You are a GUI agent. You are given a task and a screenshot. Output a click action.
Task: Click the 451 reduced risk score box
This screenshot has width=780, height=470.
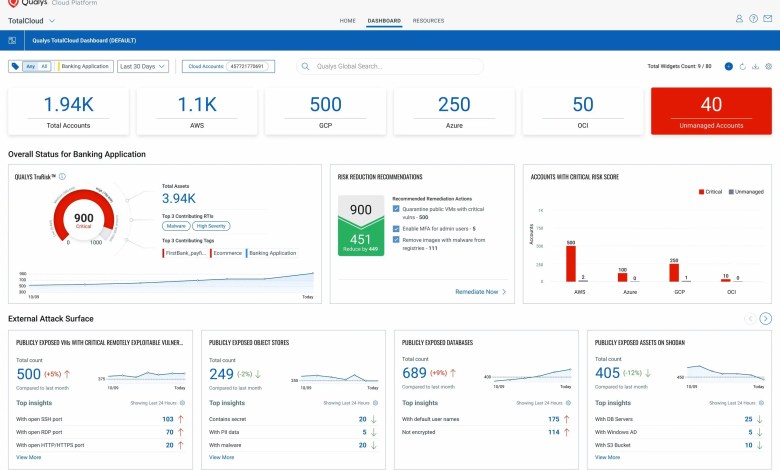(x=361, y=240)
